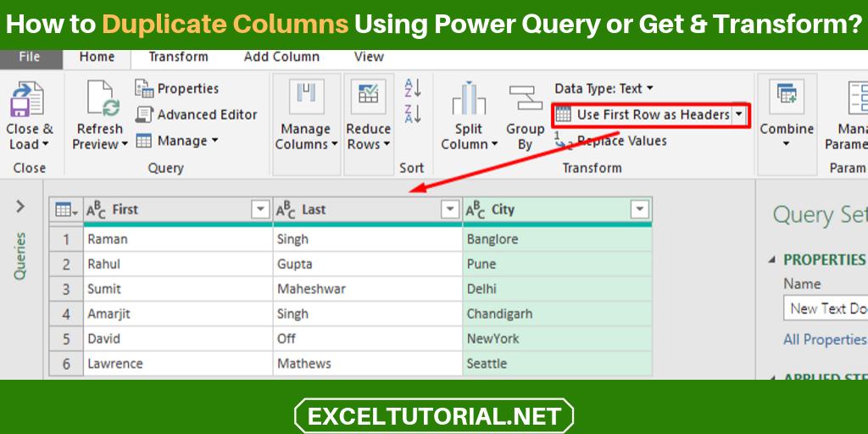Click the cell containing Chandigarh
This screenshot has height=434, width=868.
[x=558, y=314]
